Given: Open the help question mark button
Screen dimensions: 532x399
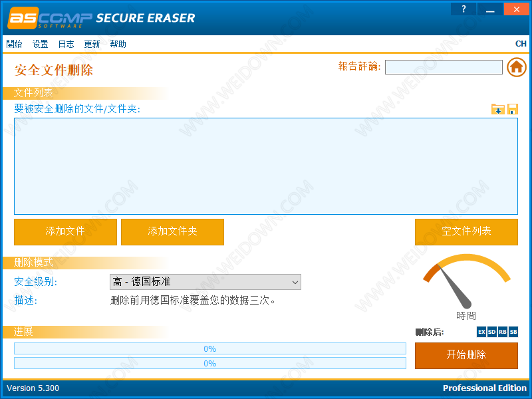Looking at the screenshot, I should (x=464, y=9).
